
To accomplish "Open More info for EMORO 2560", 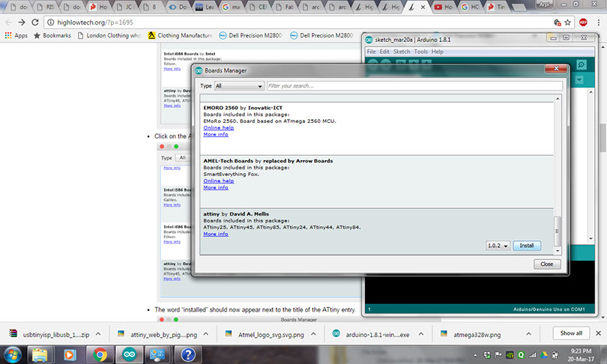I will [216, 134].
